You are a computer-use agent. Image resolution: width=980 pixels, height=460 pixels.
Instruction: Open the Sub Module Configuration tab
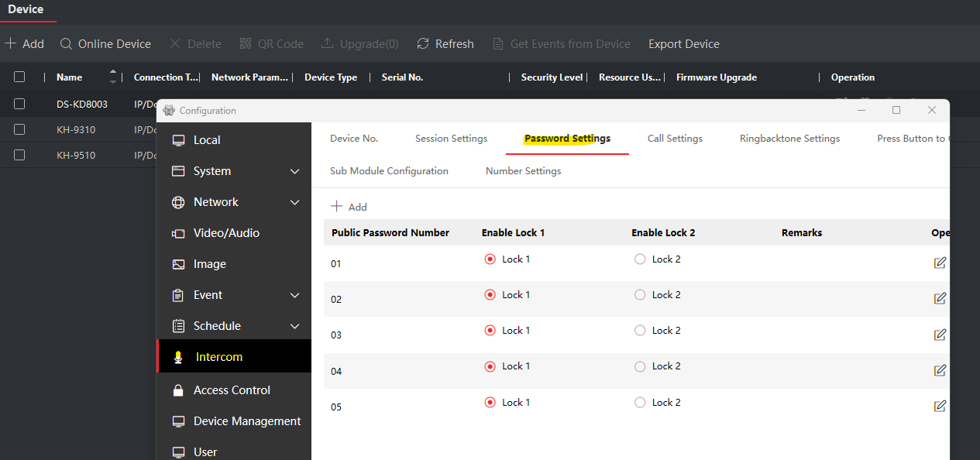tap(389, 171)
